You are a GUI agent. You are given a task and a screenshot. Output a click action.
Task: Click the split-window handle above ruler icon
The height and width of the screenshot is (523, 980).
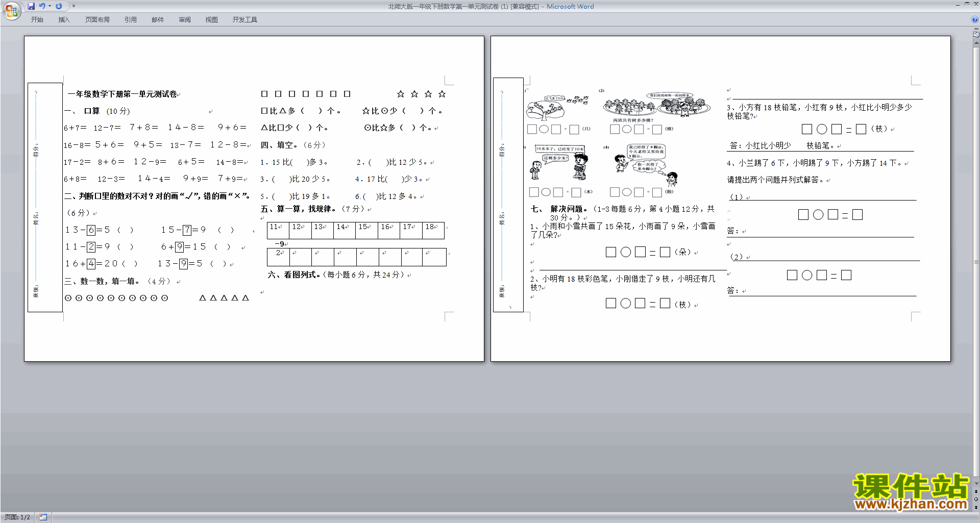click(x=976, y=29)
